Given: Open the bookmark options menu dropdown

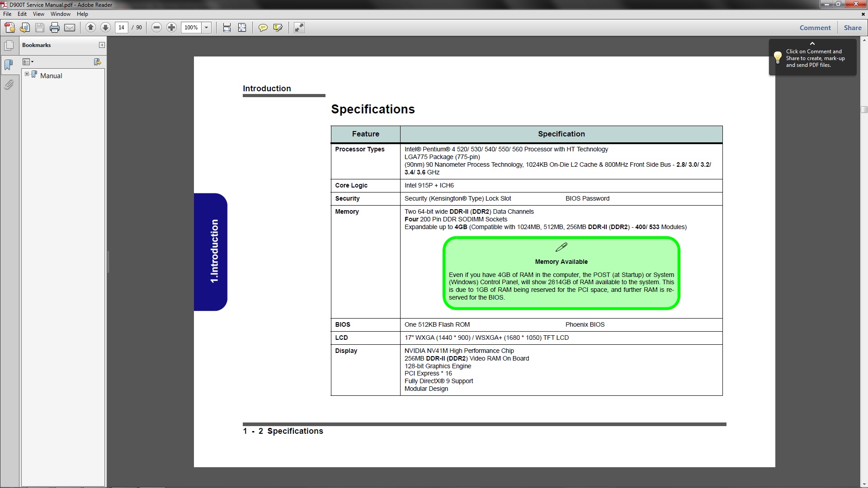Looking at the screenshot, I should click(x=28, y=62).
